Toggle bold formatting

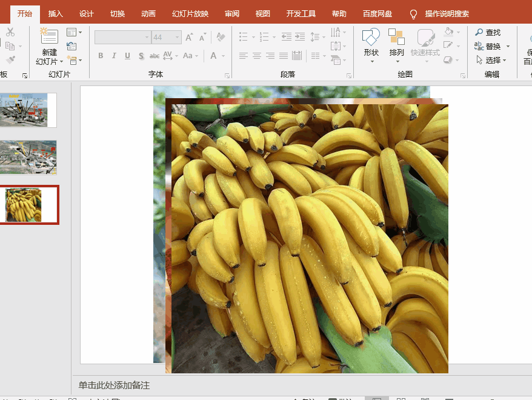coord(101,55)
